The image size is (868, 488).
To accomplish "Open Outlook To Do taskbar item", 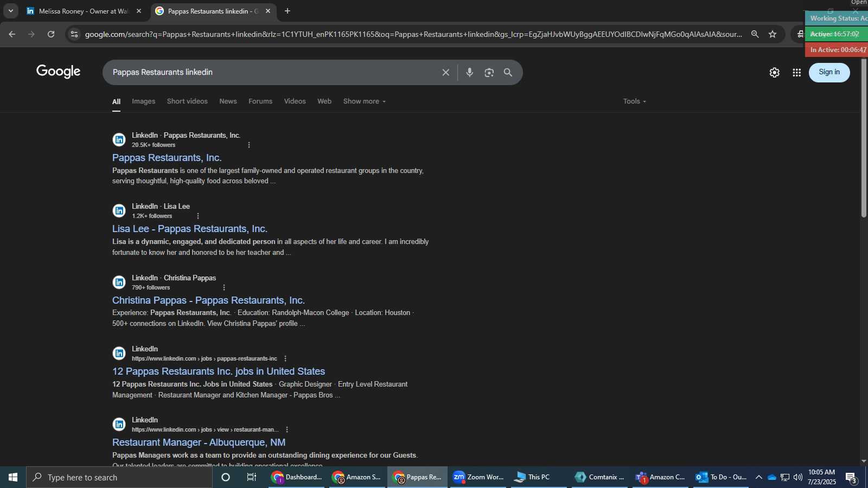I will click(x=721, y=477).
